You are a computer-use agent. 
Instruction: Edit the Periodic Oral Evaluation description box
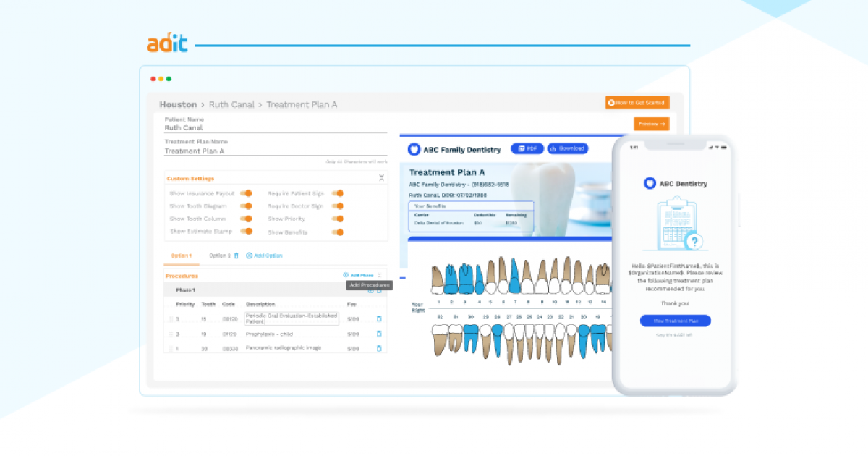point(292,318)
